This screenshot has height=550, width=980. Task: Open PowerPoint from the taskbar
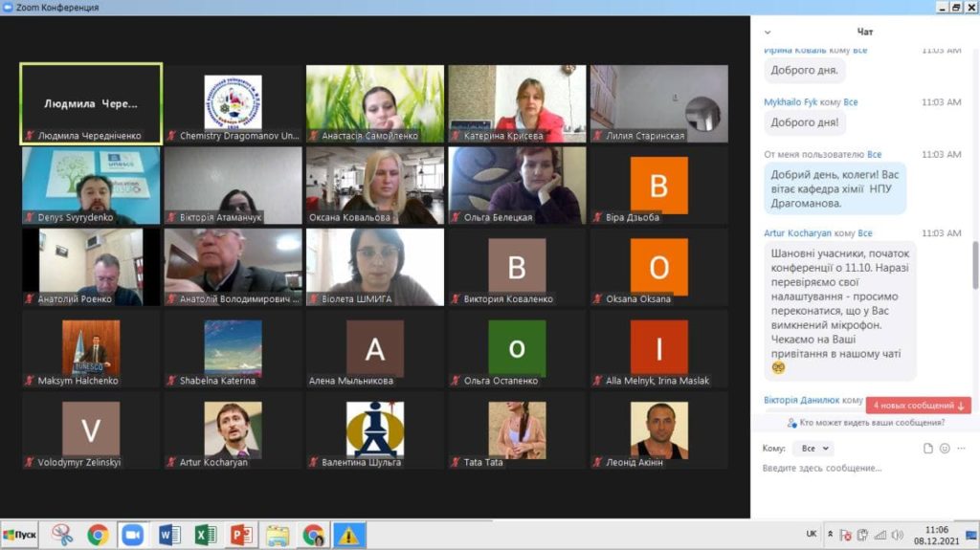[x=241, y=535]
